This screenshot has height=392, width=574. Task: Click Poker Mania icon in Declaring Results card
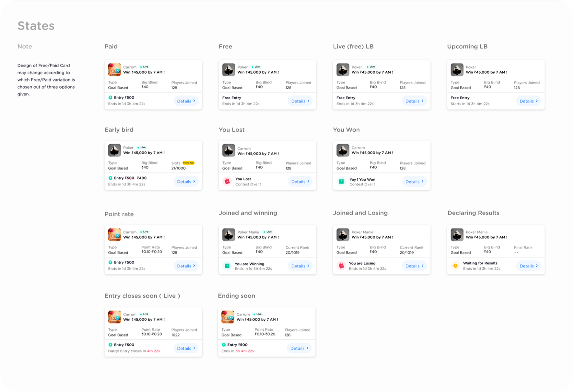point(457,235)
